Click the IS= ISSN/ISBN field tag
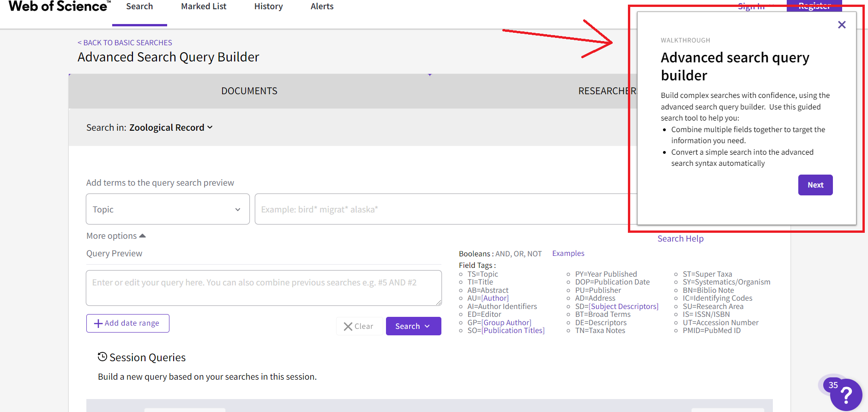The image size is (868, 412). pyautogui.click(x=706, y=315)
